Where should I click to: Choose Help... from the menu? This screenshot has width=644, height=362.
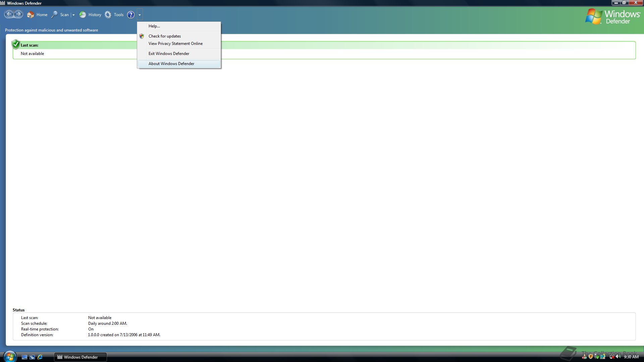(x=179, y=26)
